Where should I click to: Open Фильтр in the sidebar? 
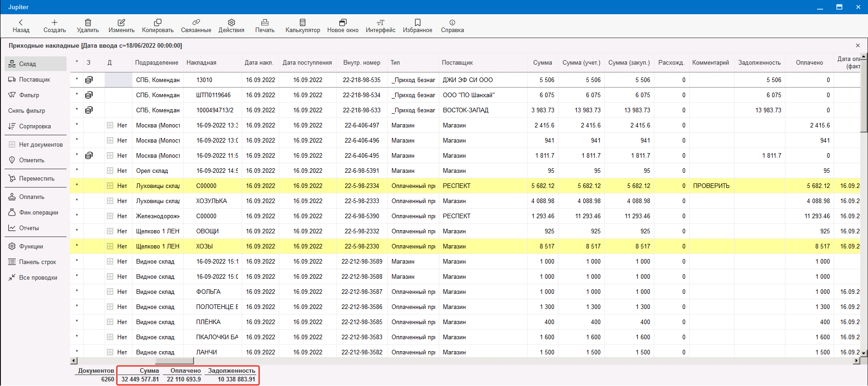pyautogui.click(x=35, y=95)
